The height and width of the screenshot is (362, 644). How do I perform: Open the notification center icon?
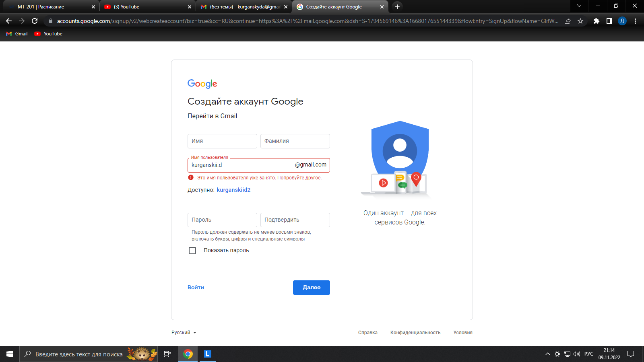coord(631,354)
